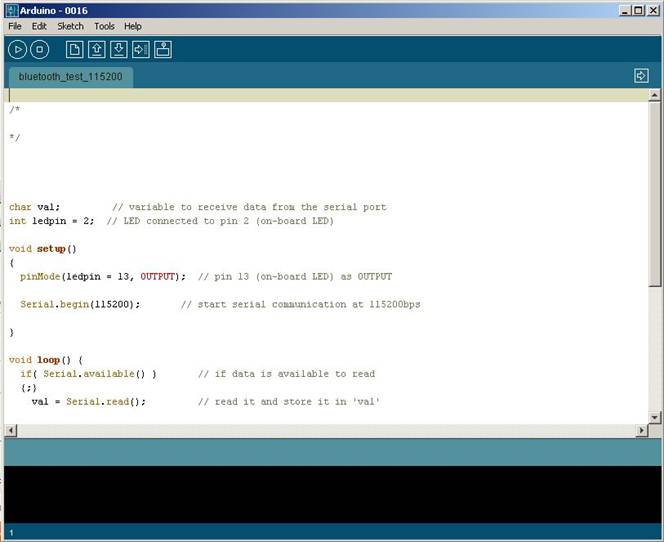Click the Stop button in toolbar

pyautogui.click(x=39, y=50)
